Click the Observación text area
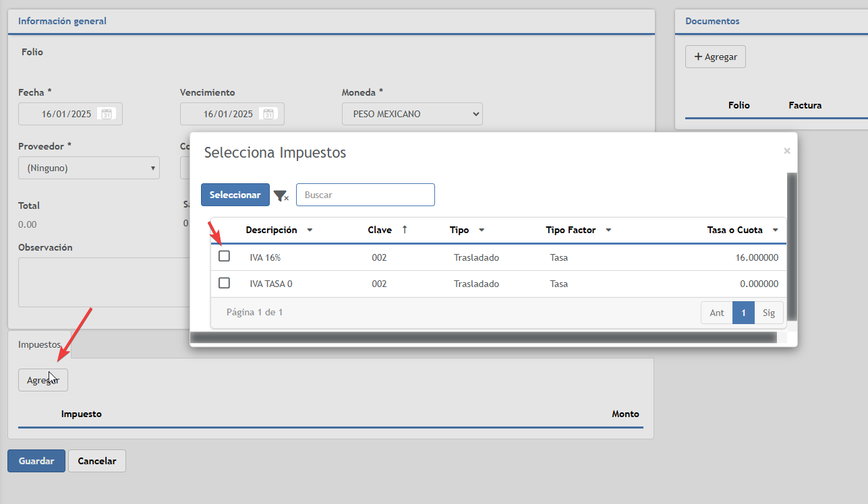Image resolution: width=868 pixels, height=504 pixels. 104,282
